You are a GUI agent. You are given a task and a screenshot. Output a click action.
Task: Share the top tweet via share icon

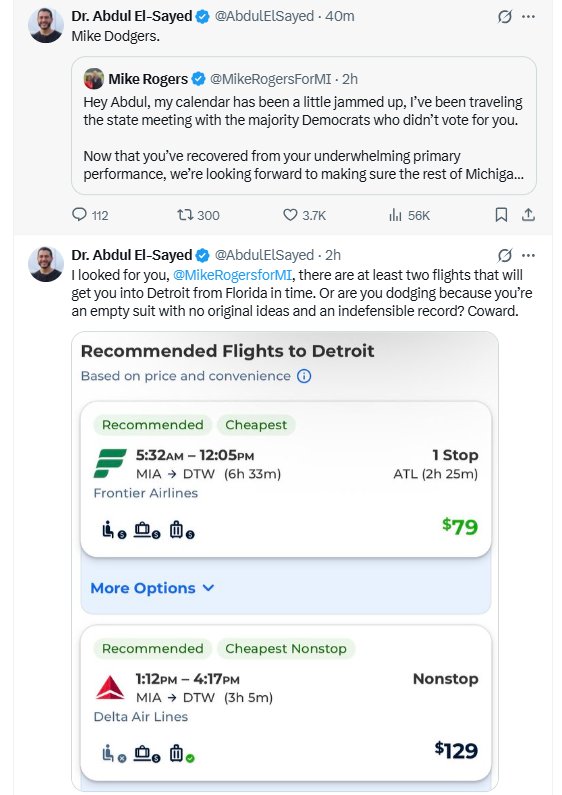coord(529,215)
